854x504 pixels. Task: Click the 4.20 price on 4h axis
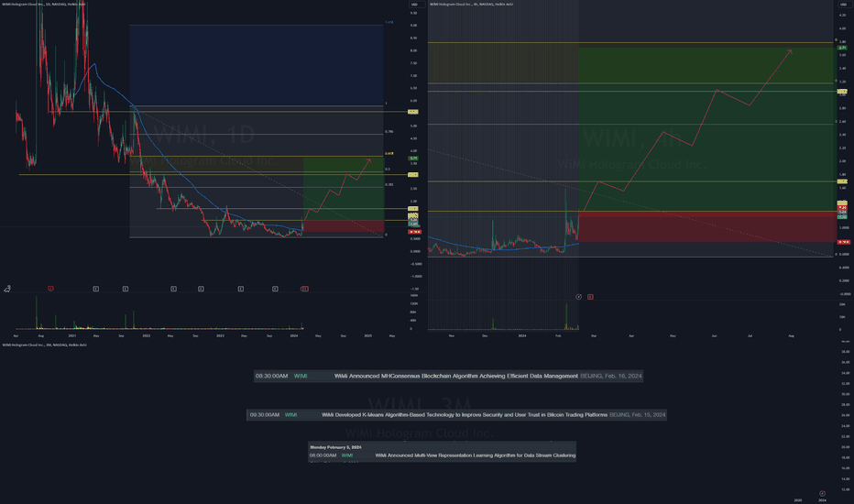(843, 16)
